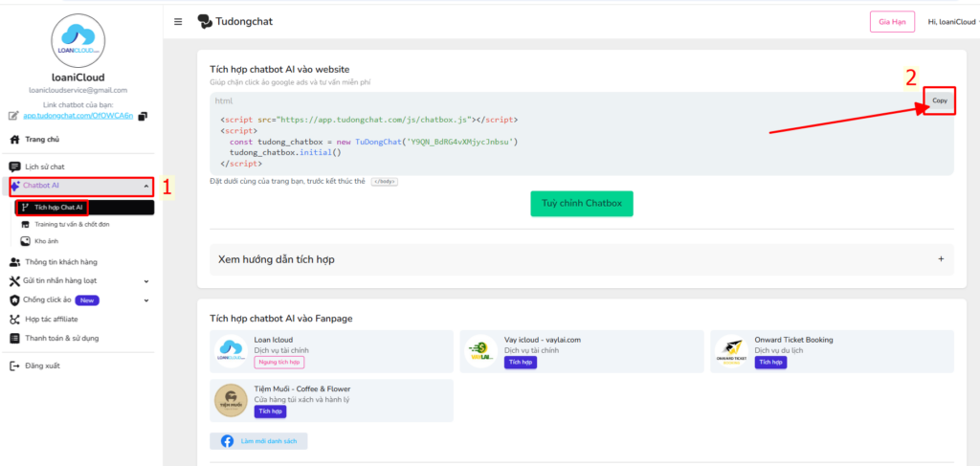The height and width of the screenshot is (466, 980).
Task: Expand Gửi tin nhắn hàng loạt chevron
Action: click(146, 281)
